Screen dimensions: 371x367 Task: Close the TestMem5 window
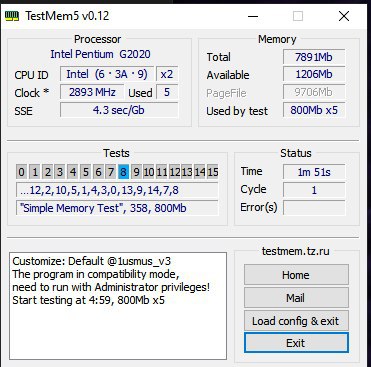click(344, 16)
